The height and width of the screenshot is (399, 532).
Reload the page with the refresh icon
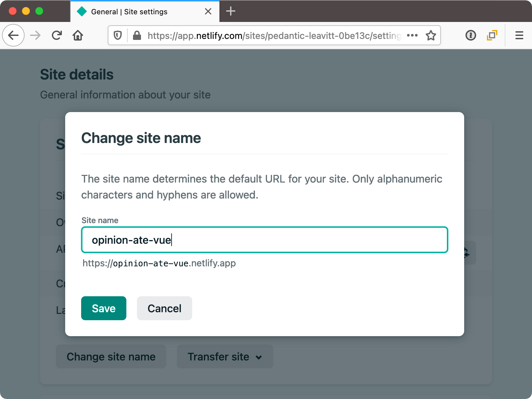(57, 35)
